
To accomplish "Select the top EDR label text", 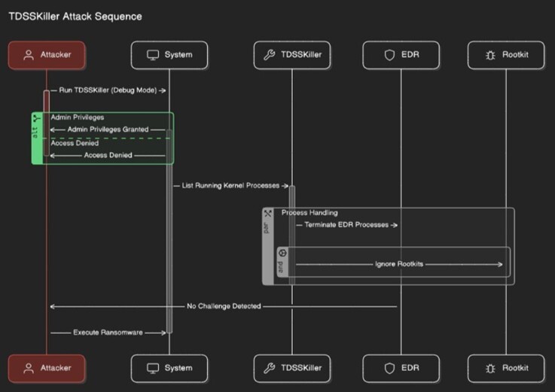I will (x=410, y=54).
